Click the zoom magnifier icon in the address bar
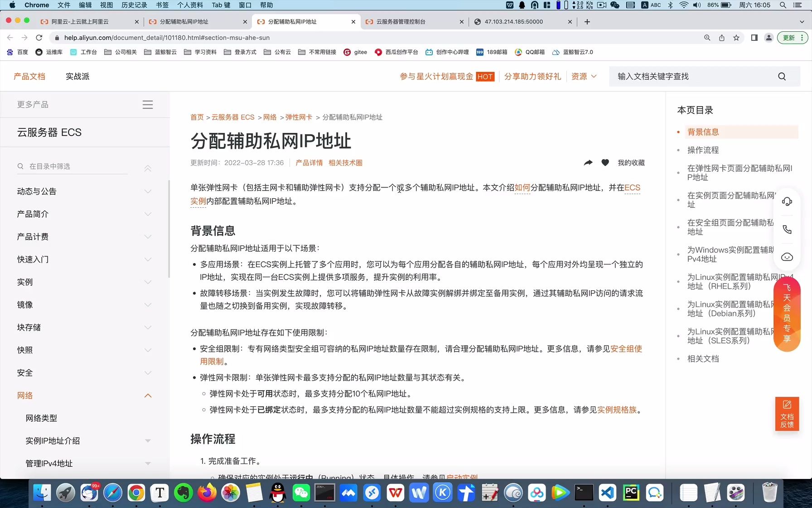The width and height of the screenshot is (812, 508). click(x=707, y=38)
